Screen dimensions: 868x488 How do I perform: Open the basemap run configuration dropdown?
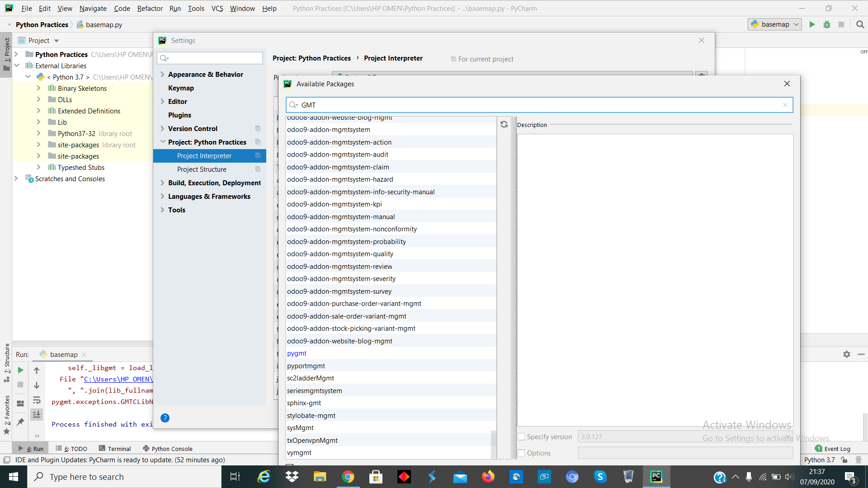tap(774, 24)
